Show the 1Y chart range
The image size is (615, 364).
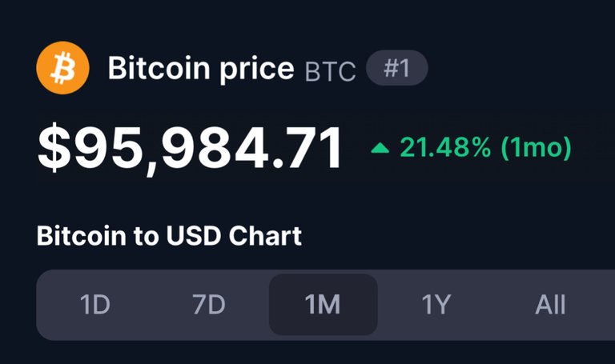[x=436, y=305]
